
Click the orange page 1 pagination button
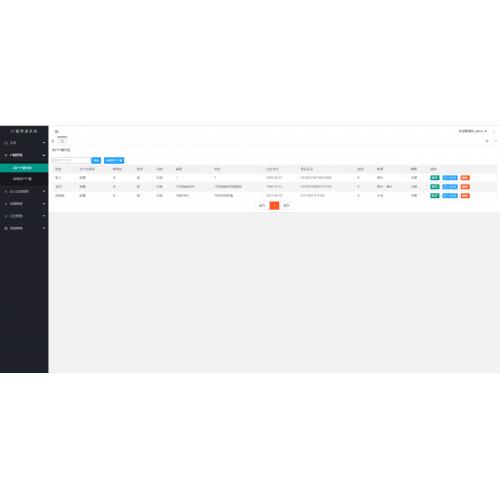point(274,205)
